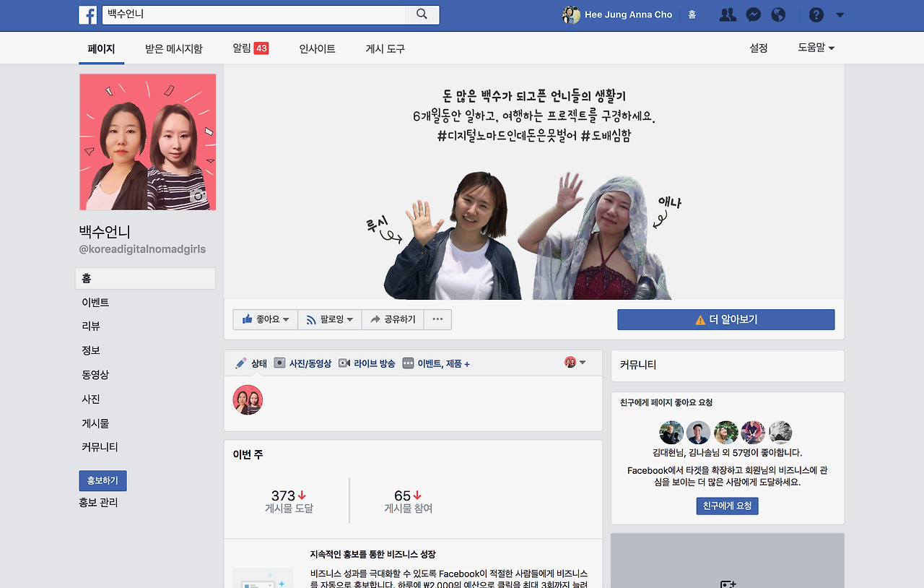Click the 더 알아보기 call-to-action button

tap(725, 319)
